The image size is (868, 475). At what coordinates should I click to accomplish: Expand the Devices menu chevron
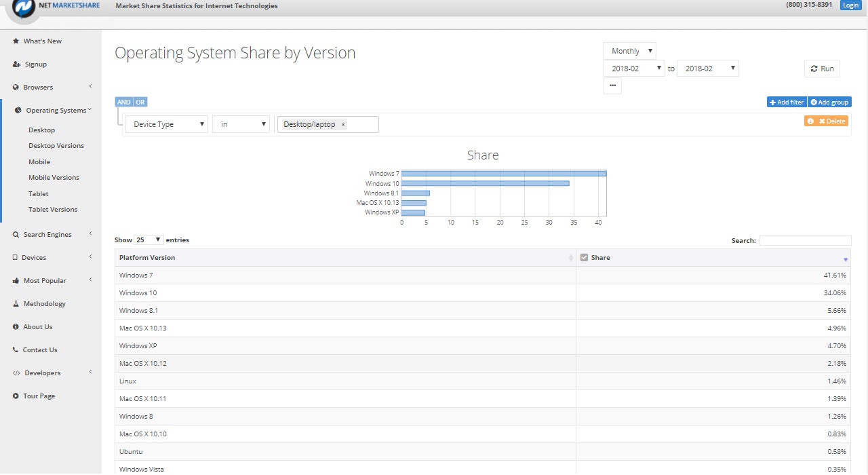pos(90,257)
